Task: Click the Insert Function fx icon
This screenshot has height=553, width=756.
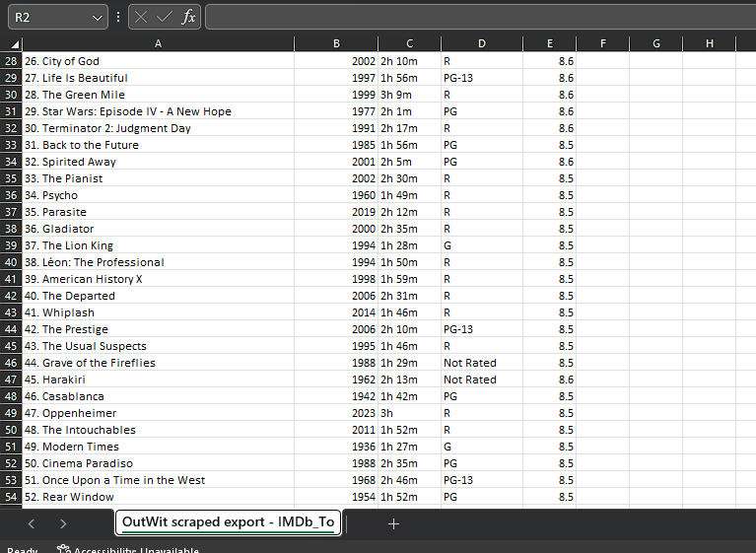Action: (188, 18)
